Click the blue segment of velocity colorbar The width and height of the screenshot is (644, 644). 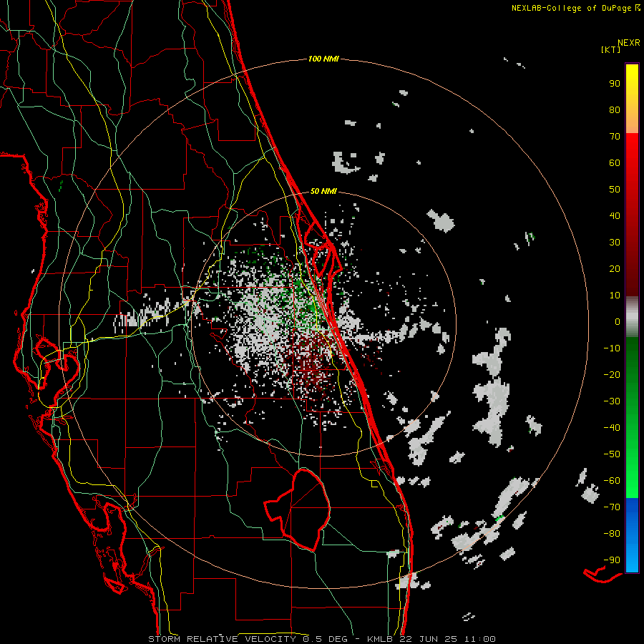632,535
